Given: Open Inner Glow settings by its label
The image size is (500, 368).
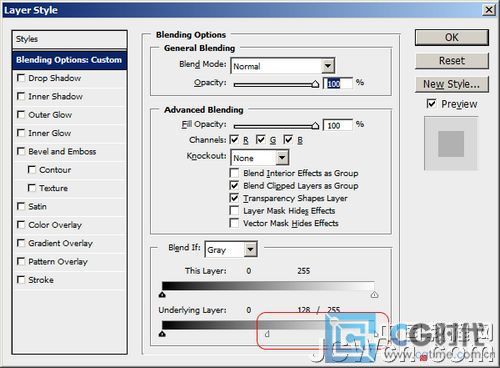Looking at the screenshot, I should (50, 133).
